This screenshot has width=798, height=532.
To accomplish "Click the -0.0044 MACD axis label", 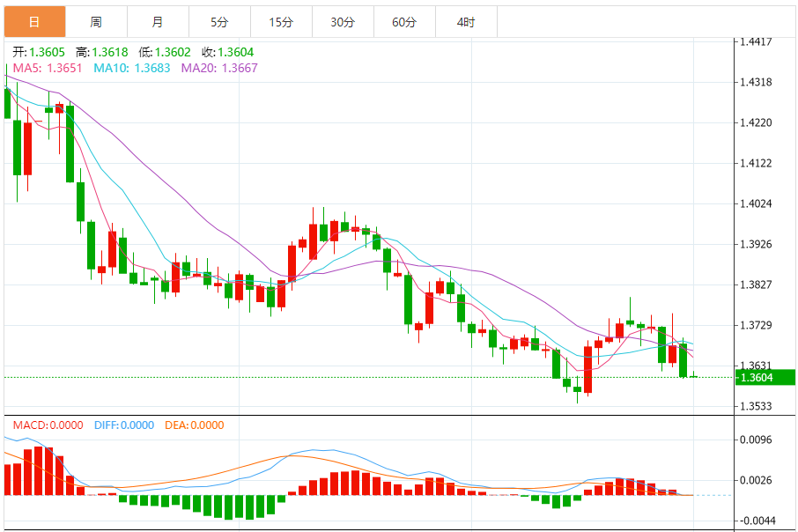I will click(756, 521).
